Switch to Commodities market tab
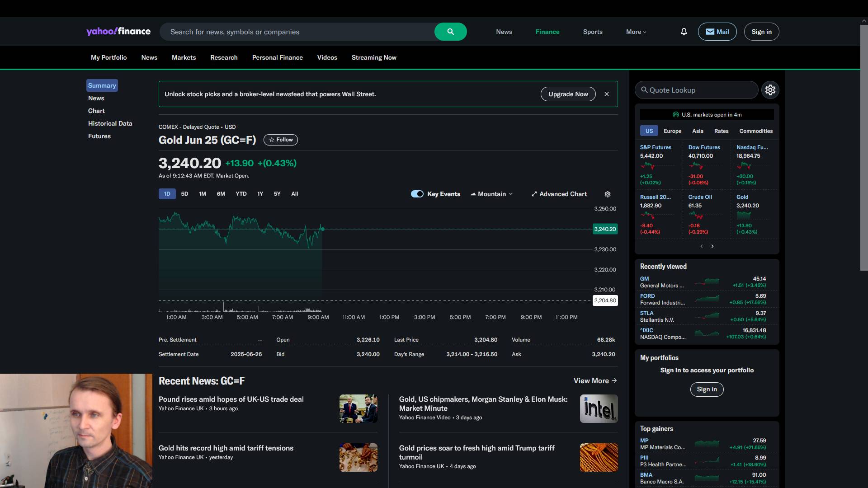868x488 pixels. point(755,131)
